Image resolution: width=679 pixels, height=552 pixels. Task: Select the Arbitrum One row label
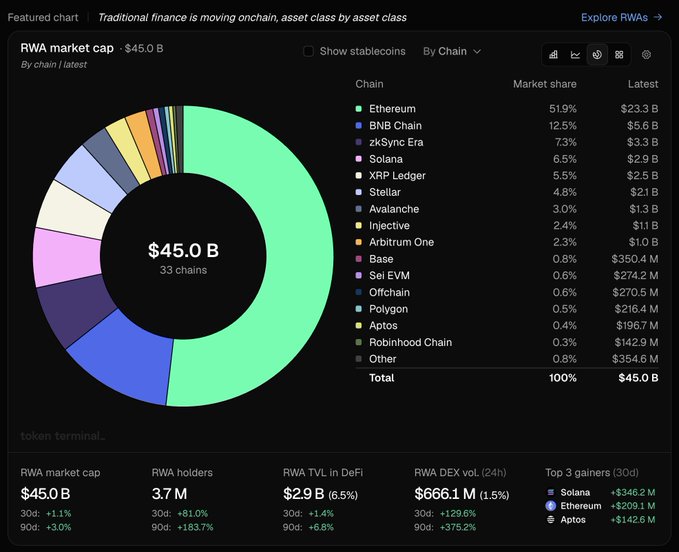pos(401,242)
